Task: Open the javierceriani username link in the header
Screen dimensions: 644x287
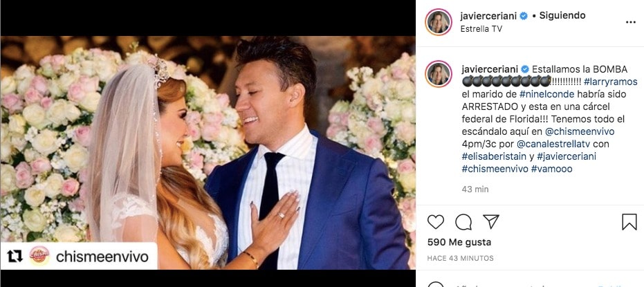Action: coord(488,15)
